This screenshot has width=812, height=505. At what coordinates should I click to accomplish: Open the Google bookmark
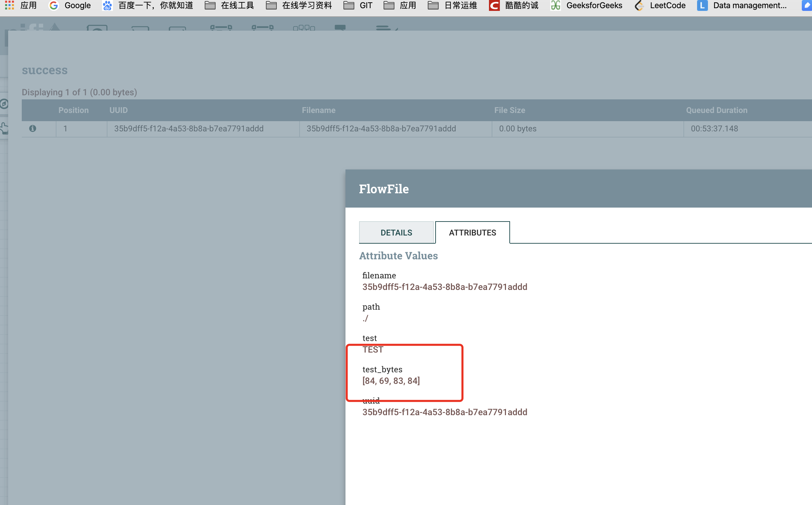[x=70, y=5]
